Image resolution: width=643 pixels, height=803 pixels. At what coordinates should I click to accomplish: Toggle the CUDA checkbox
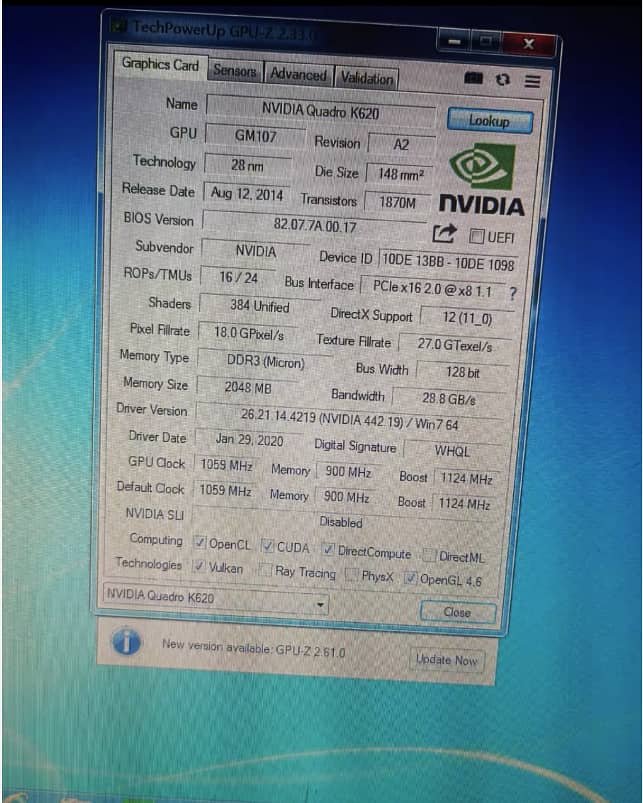coord(267,545)
